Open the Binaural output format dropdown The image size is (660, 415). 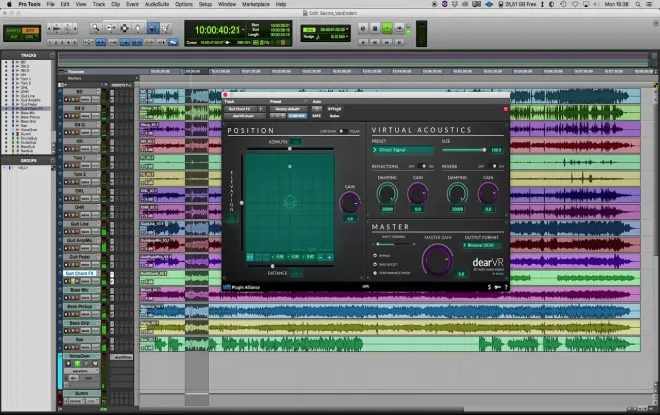[x=482, y=245]
